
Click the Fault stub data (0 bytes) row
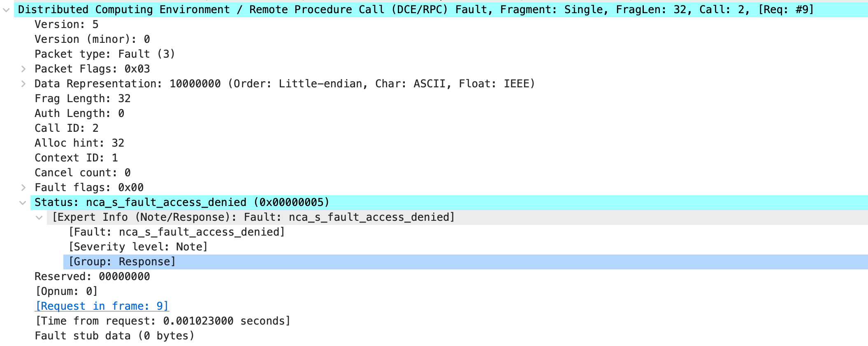pyautogui.click(x=114, y=336)
